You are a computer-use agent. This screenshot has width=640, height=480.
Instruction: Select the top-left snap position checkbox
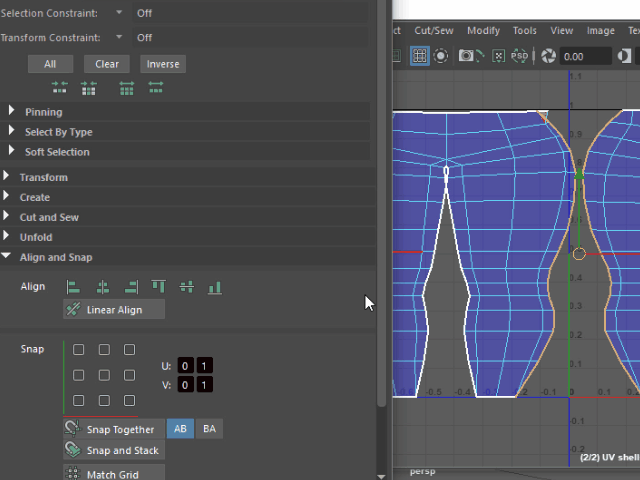[x=79, y=350]
